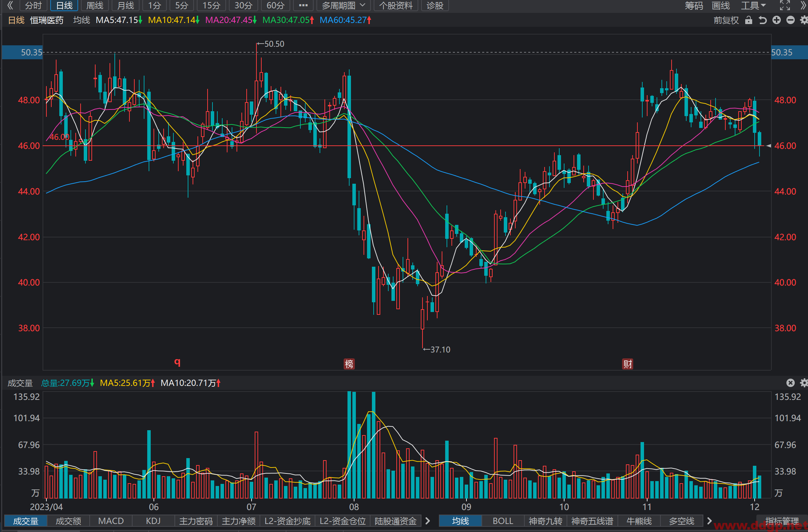Screen dimensions: 808x532
Task: Select the 神奇九转 indicator tab
Action: pos(545,521)
